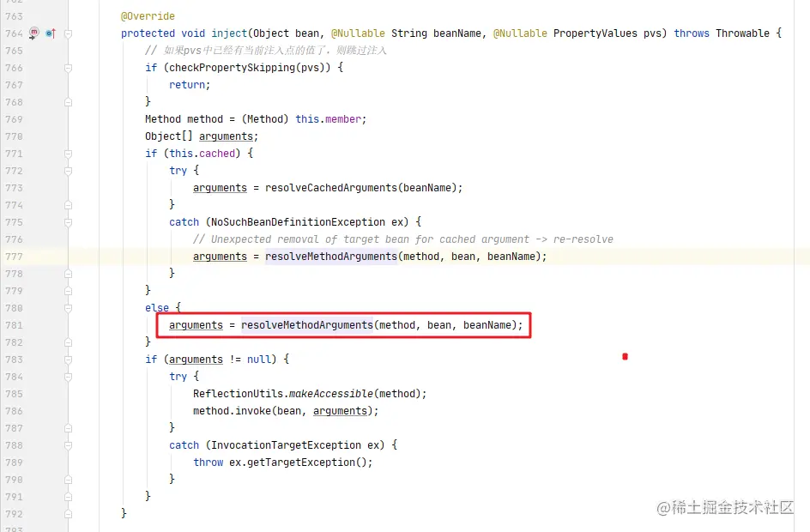Click line number 781 in the gutter

coord(14,325)
